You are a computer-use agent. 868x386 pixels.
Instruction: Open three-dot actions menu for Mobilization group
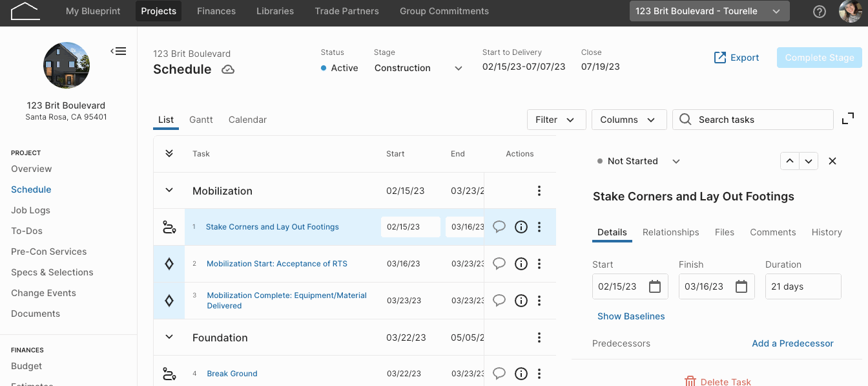point(539,191)
